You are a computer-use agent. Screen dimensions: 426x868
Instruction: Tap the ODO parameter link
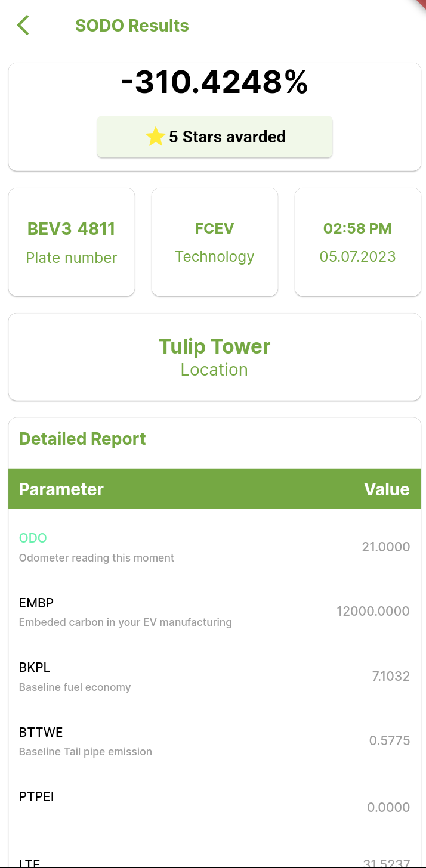[33, 538]
